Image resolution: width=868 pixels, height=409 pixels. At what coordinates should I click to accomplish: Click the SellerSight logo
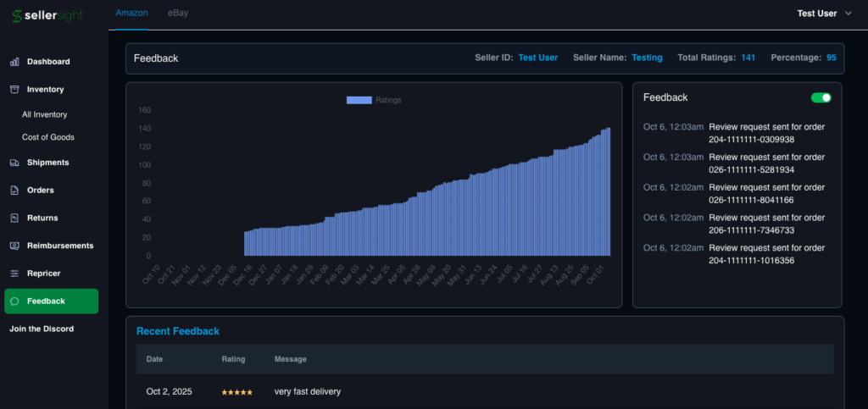(47, 15)
